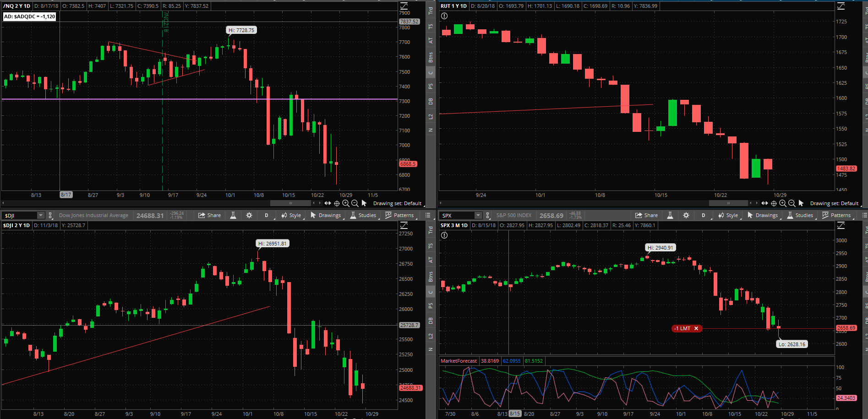868x419 pixels.
Task: Open AT sidebar tab on $DJI chart
Action: click(431, 260)
